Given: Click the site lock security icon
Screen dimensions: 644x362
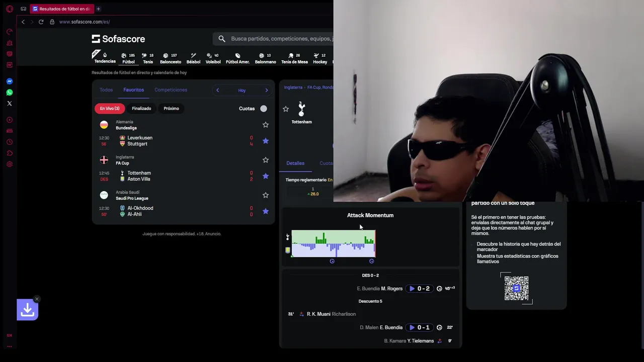Looking at the screenshot, I should click(x=52, y=22).
